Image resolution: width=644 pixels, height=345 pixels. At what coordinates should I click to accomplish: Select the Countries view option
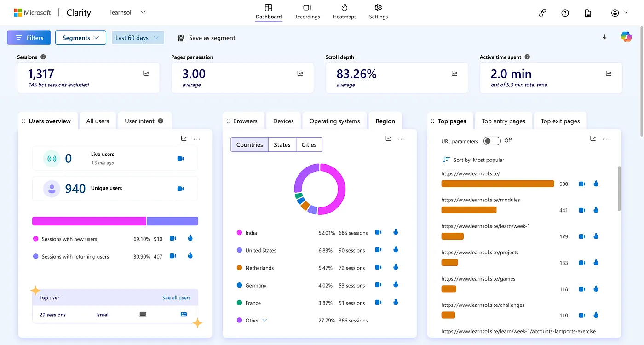(x=250, y=144)
